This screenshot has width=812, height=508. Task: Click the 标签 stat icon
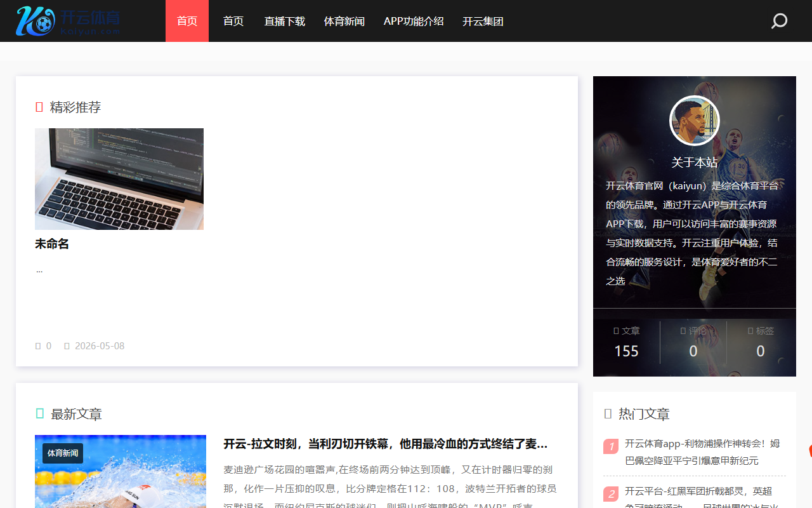coord(750,331)
